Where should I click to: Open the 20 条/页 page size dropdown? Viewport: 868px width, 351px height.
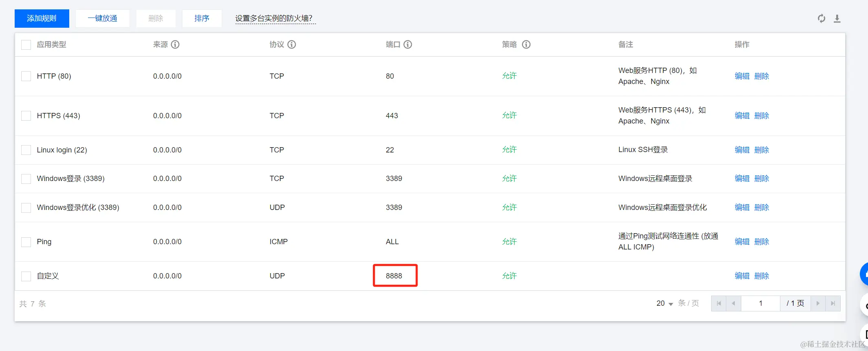[x=665, y=303]
